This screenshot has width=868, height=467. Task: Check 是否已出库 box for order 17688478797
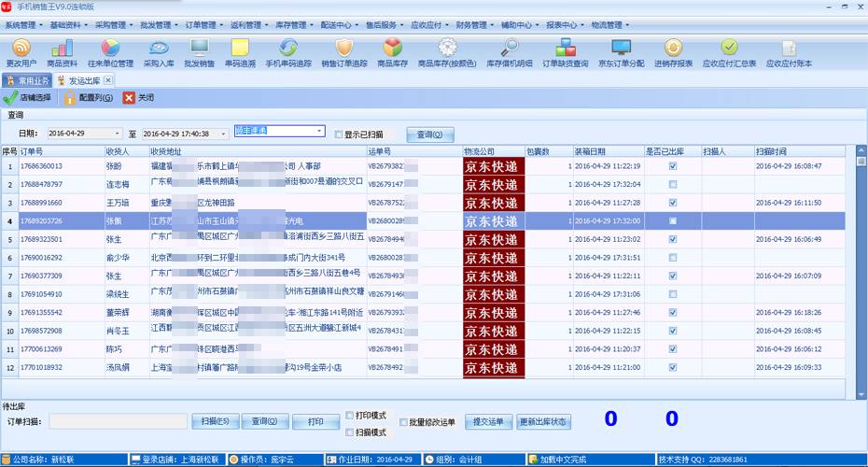(673, 185)
